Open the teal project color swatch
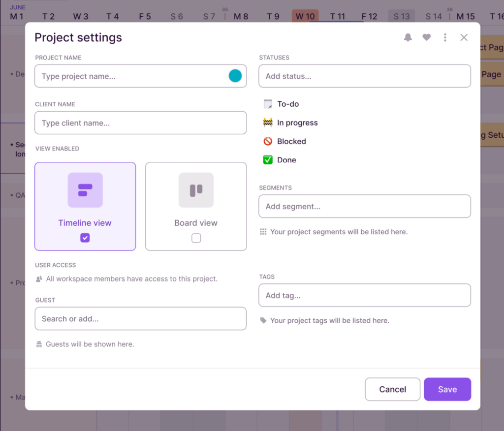Viewport: 504px width, 431px height. [x=235, y=76]
